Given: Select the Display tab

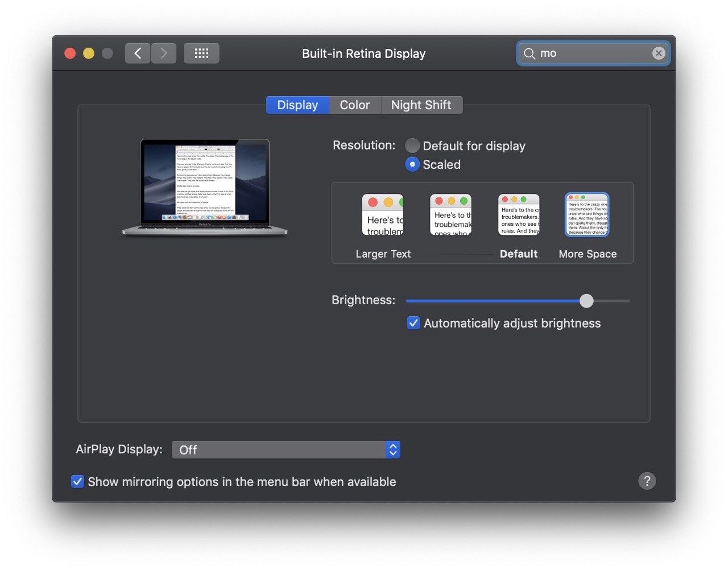Looking at the screenshot, I should tap(297, 105).
